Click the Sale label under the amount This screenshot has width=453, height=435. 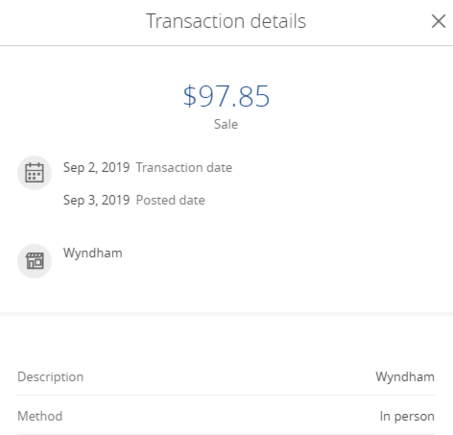tap(226, 124)
